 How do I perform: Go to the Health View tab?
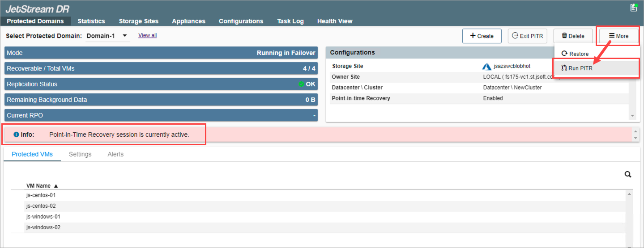334,21
